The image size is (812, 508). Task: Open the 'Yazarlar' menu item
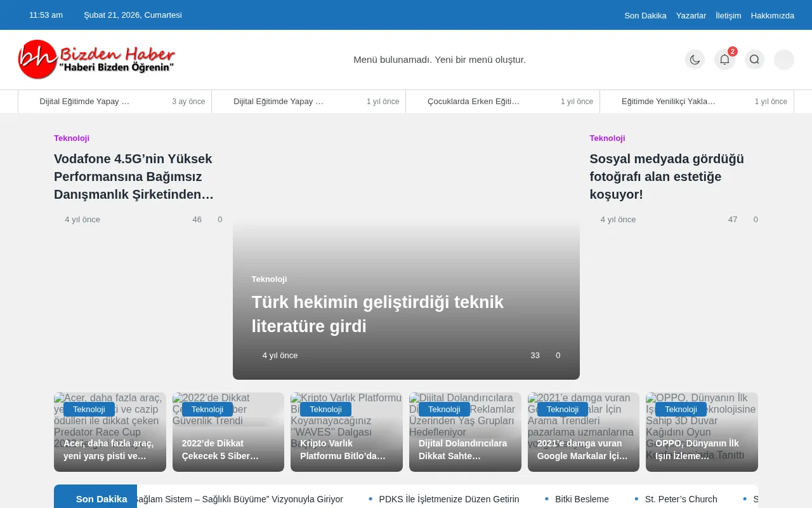[691, 15]
